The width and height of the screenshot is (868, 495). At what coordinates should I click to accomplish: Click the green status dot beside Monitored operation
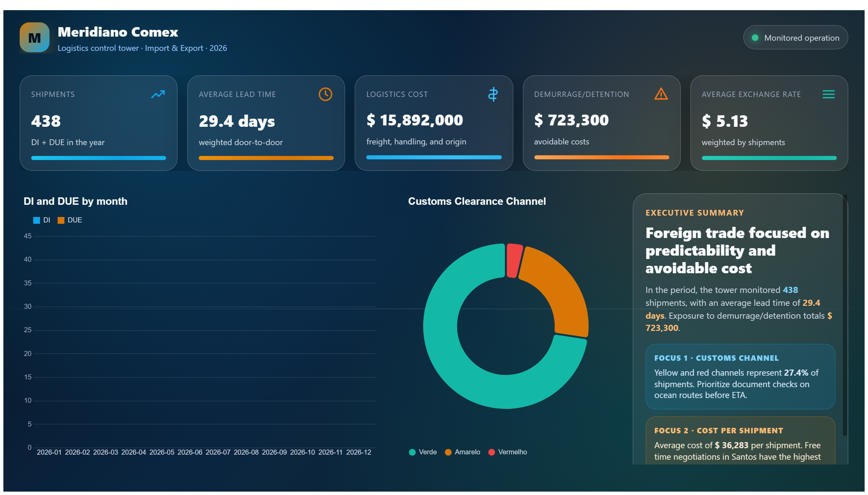point(755,38)
